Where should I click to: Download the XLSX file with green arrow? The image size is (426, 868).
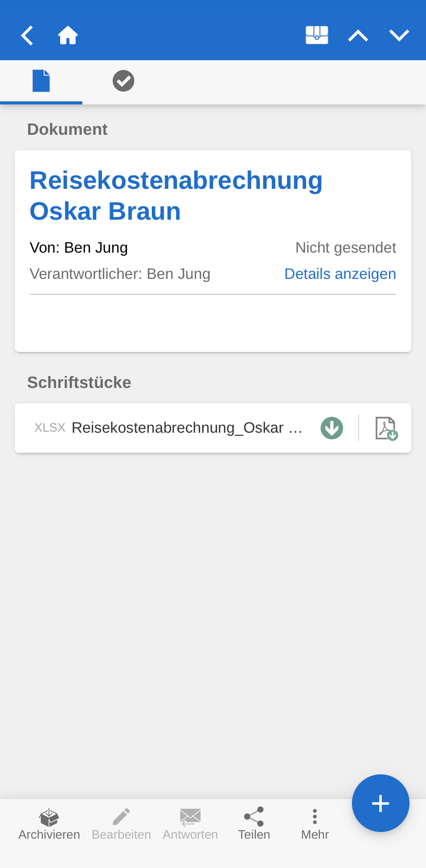click(332, 428)
